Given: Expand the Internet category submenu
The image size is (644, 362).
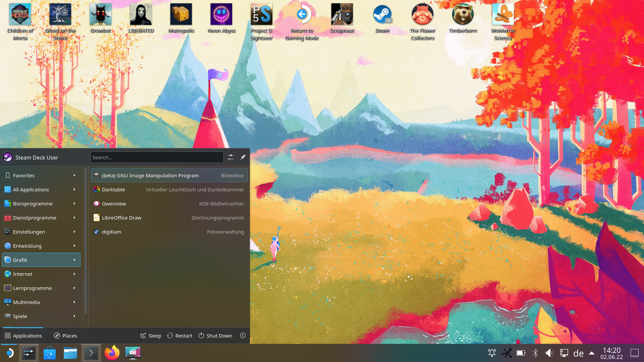Looking at the screenshot, I should [41, 274].
